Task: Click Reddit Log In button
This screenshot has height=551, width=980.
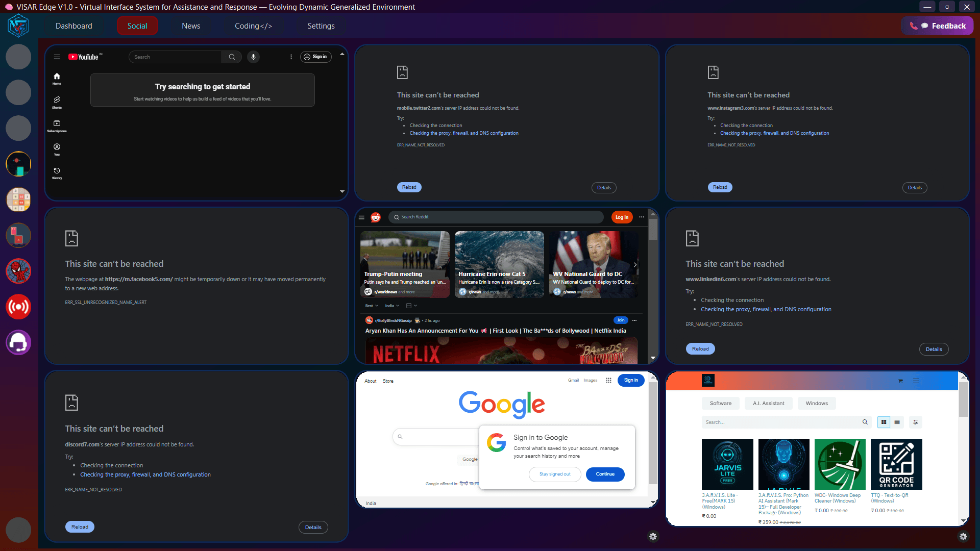Action: (x=622, y=217)
